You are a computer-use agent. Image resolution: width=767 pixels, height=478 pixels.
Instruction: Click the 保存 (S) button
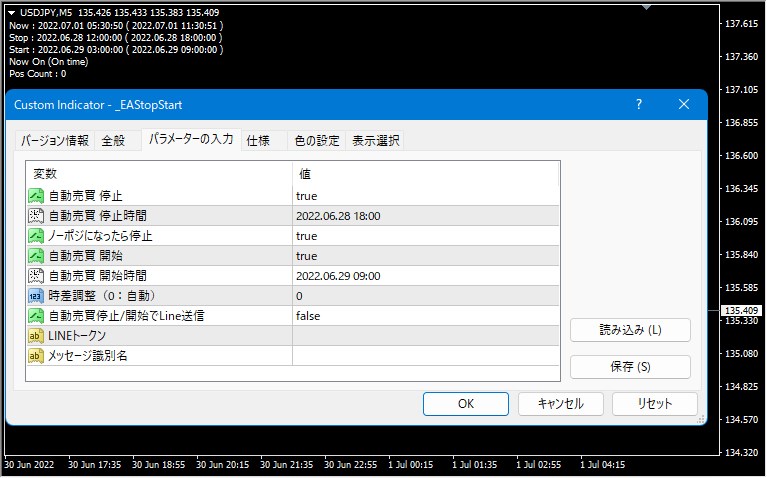(x=631, y=367)
